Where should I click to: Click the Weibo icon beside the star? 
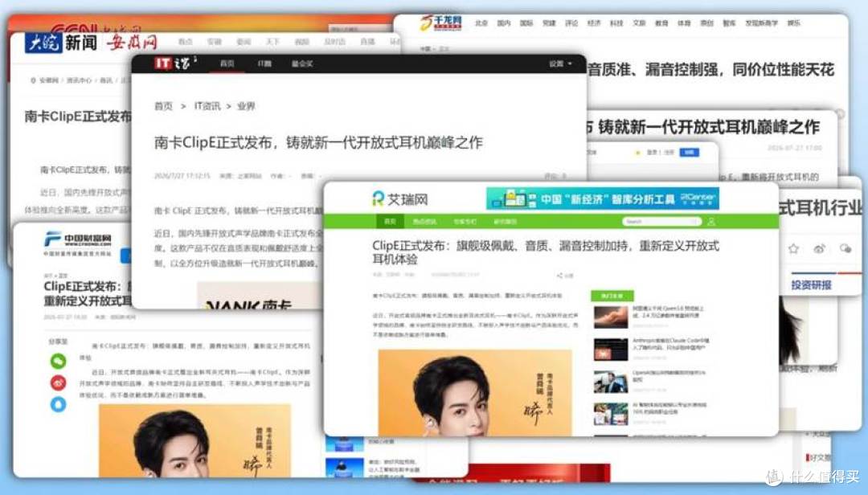coord(819,248)
